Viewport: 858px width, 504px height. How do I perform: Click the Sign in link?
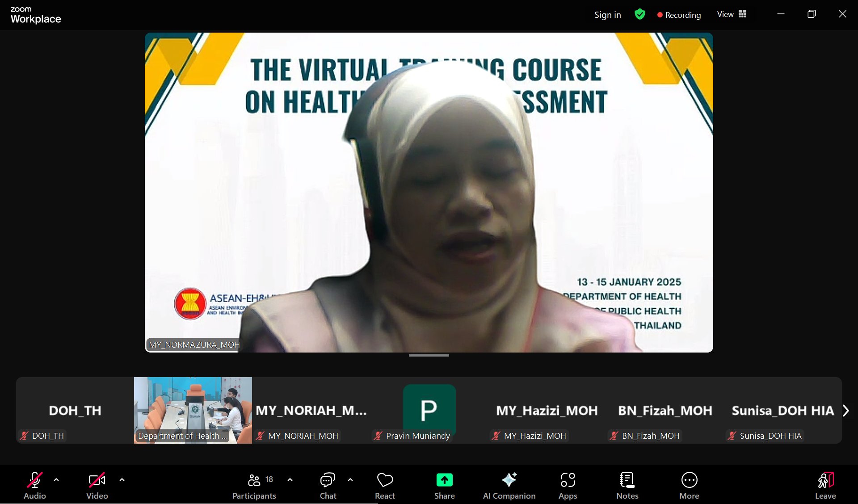tap(607, 15)
